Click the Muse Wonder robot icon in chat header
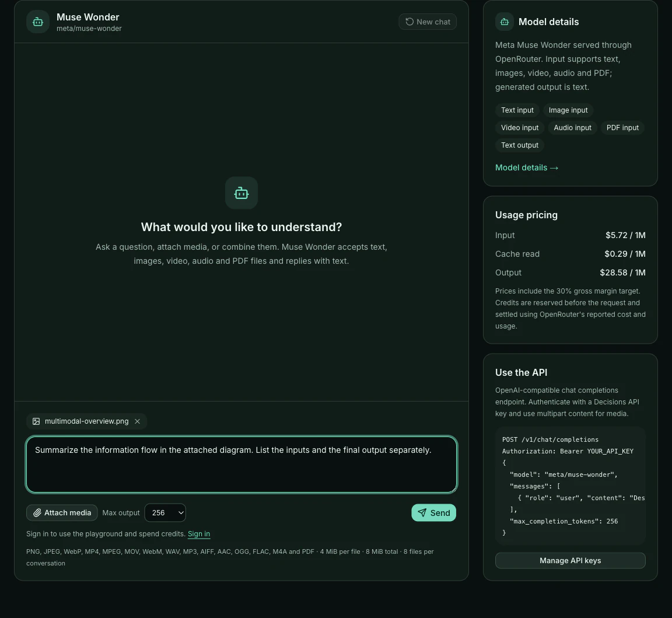The height and width of the screenshot is (618, 672). 38,22
